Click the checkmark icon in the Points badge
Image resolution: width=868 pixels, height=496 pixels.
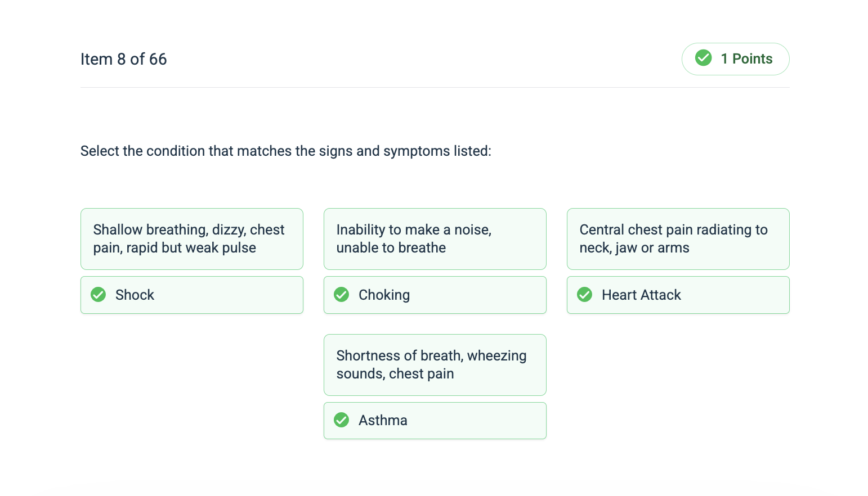704,58
